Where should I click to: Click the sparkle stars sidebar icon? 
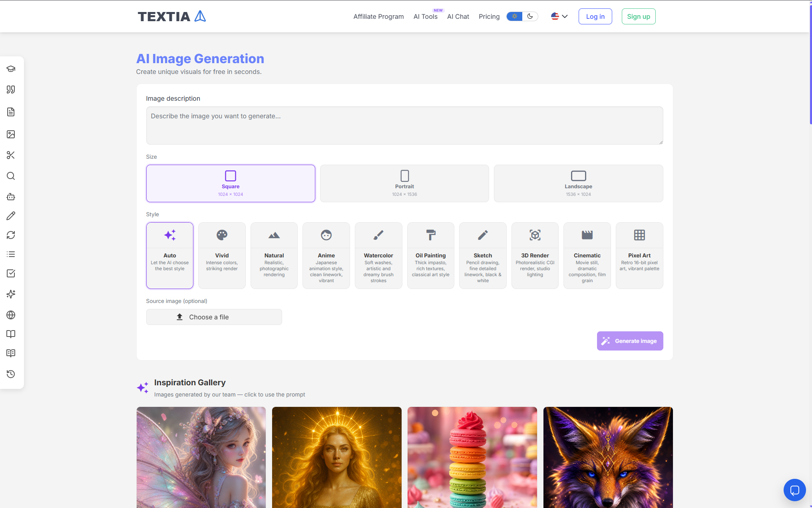[11, 294]
